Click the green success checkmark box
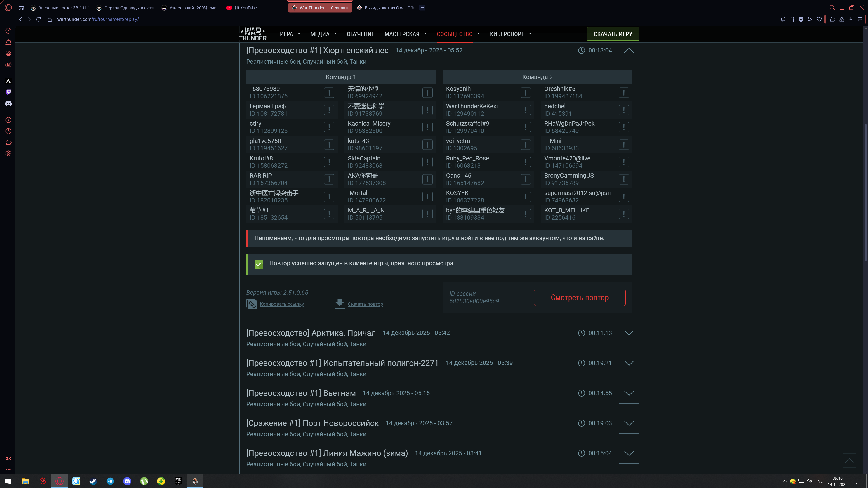Image resolution: width=868 pixels, height=488 pixels. [258, 264]
